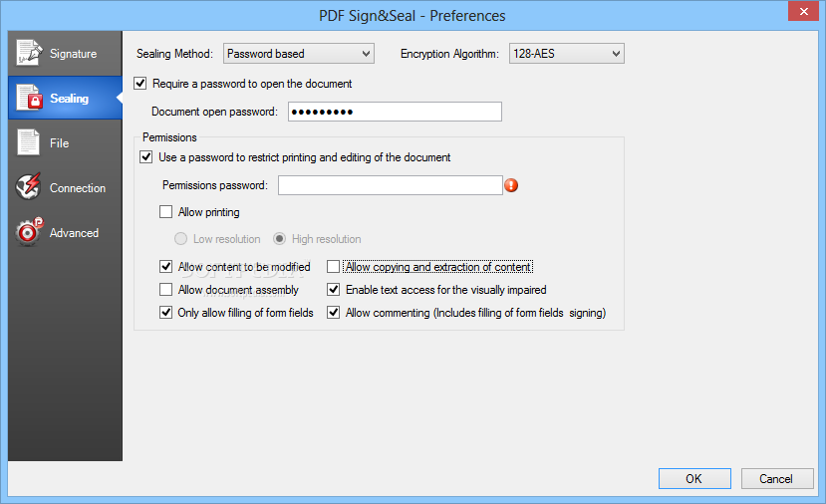This screenshot has width=826, height=504.
Task: Click the Encryption Algorithm label text
Action: tap(449, 54)
